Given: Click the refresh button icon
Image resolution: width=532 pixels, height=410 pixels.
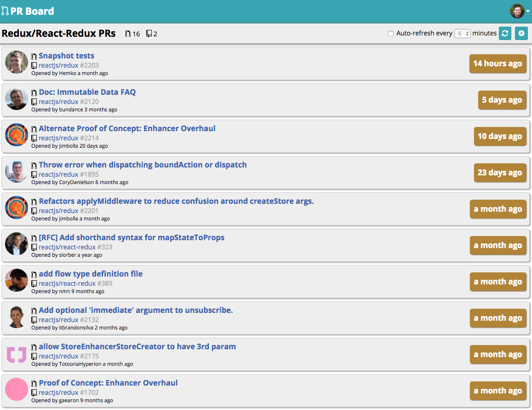Looking at the screenshot, I should [505, 33].
